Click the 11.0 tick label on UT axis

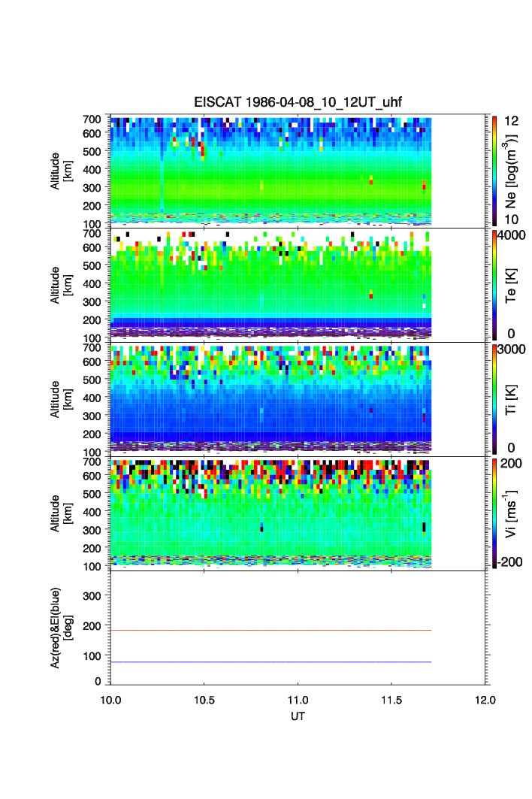[x=298, y=700]
